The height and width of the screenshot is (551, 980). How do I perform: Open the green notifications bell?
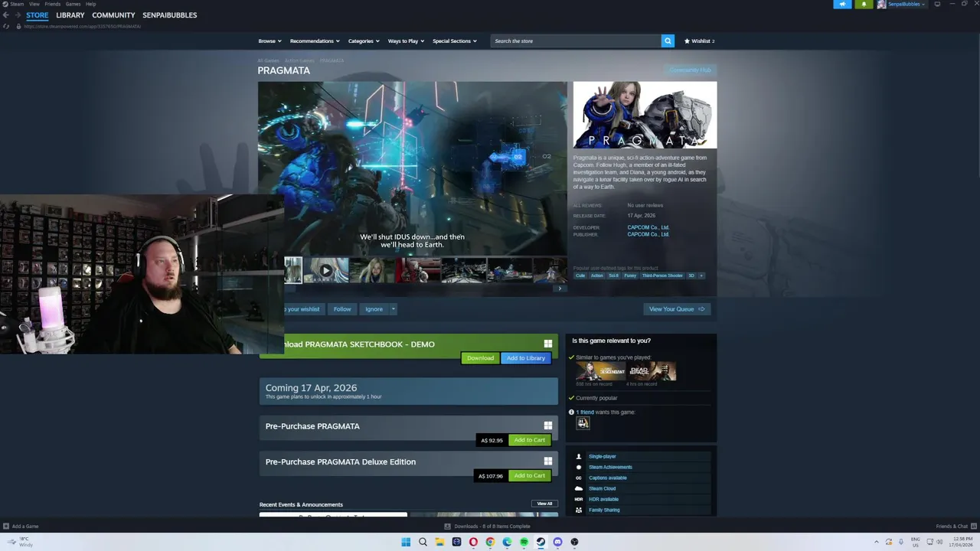(x=864, y=4)
